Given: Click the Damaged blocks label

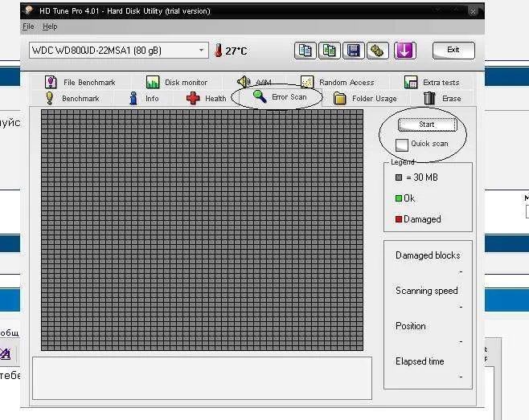Looking at the screenshot, I should coord(428,255).
